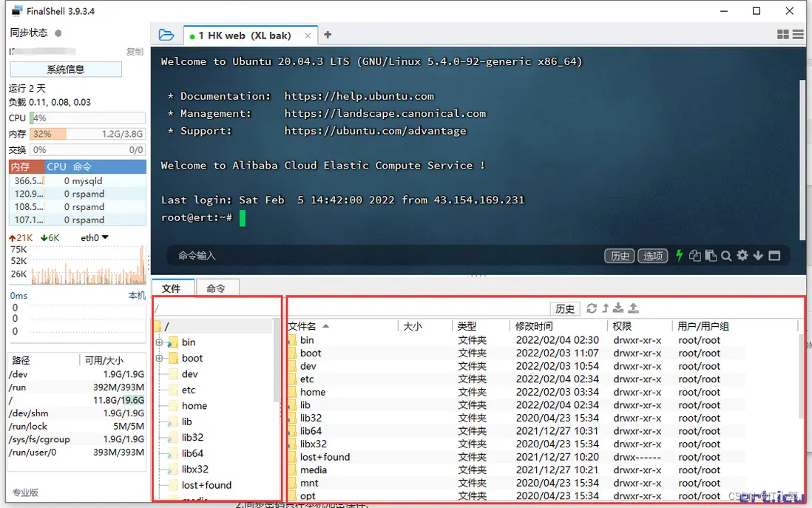Sort process list by CPU header
812x508 pixels.
[x=56, y=166]
